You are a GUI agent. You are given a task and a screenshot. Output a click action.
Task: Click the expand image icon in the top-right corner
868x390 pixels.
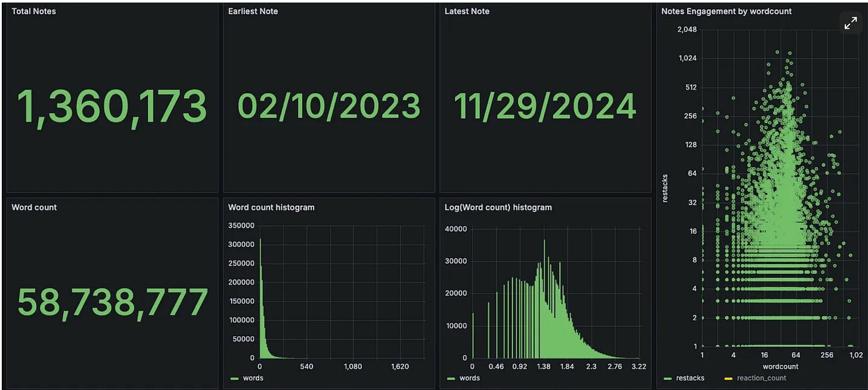coord(850,23)
